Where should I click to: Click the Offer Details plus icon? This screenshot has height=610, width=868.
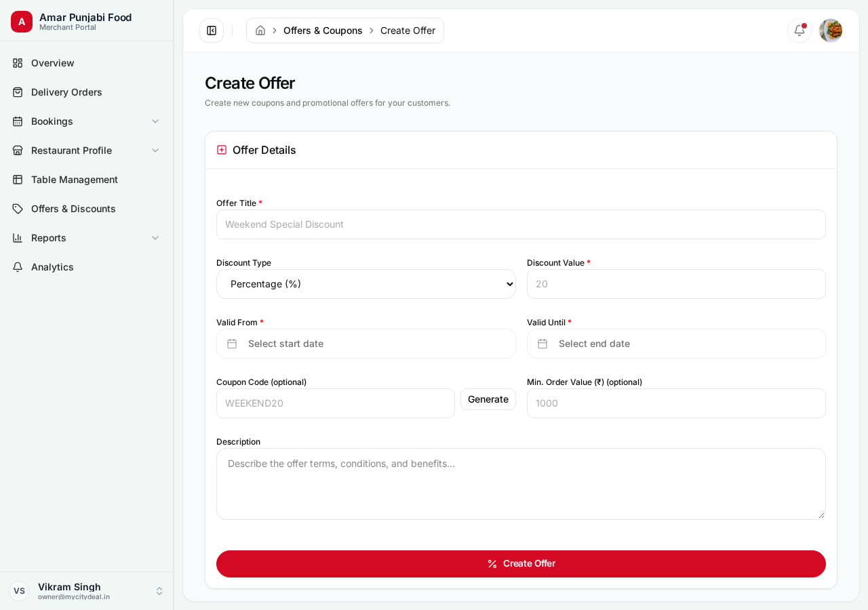pyautogui.click(x=222, y=150)
